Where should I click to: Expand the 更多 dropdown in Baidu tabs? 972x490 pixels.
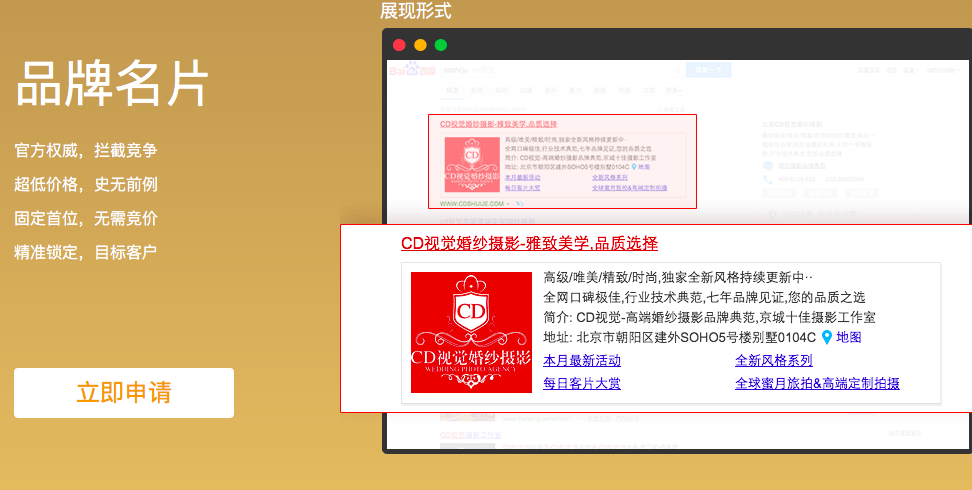click(x=672, y=91)
